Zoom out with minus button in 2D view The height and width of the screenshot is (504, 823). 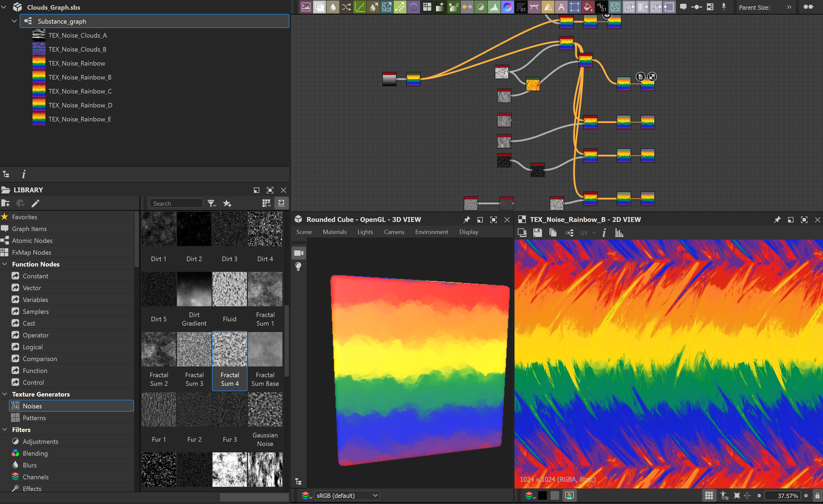(759, 495)
